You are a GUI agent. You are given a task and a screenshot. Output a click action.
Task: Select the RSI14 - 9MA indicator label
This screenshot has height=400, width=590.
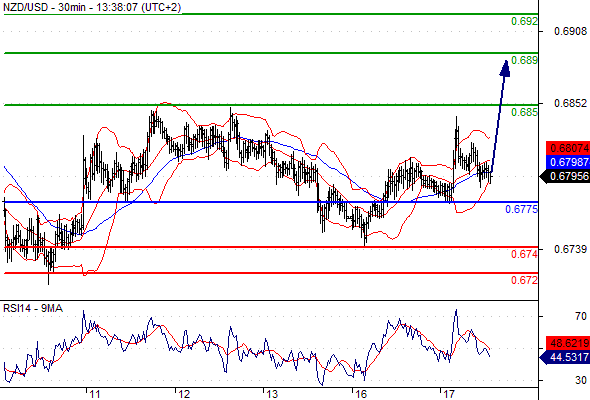tap(33, 309)
